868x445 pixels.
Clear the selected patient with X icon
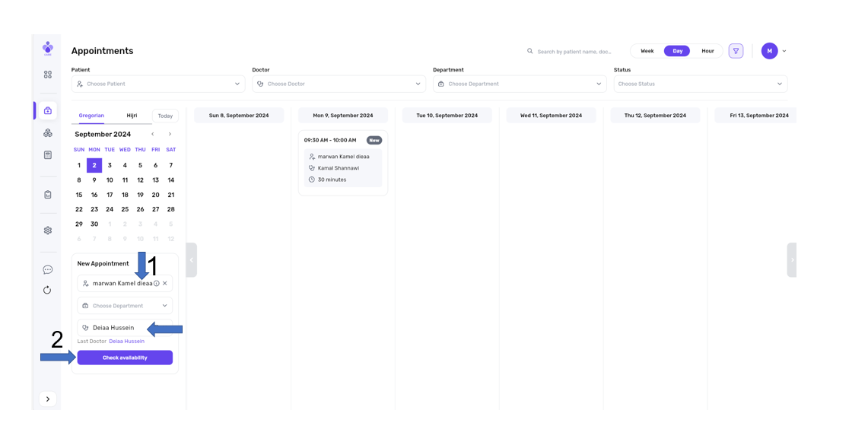165,284
